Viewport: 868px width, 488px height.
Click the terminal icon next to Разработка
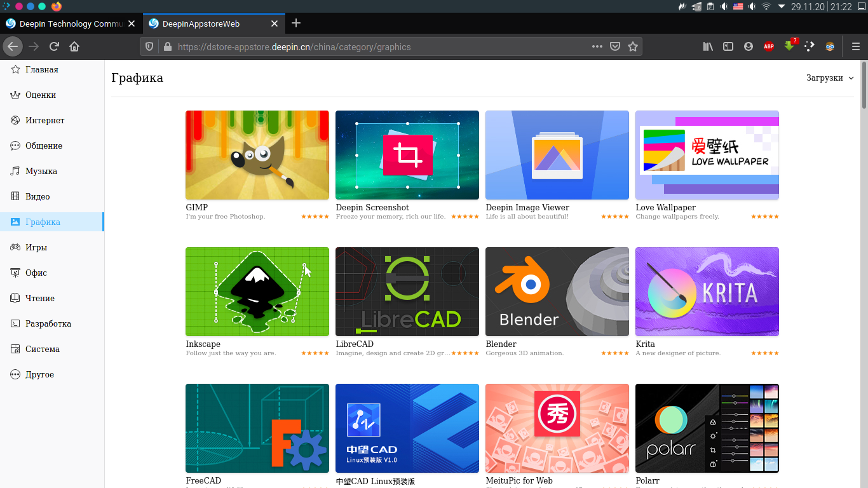pyautogui.click(x=15, y=323)
